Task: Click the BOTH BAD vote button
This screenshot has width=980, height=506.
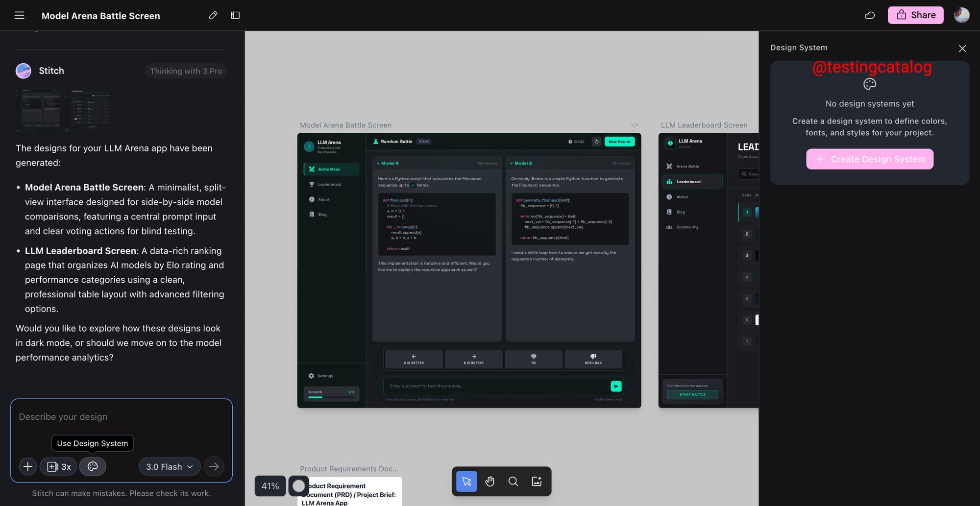Action: [593, 359]
